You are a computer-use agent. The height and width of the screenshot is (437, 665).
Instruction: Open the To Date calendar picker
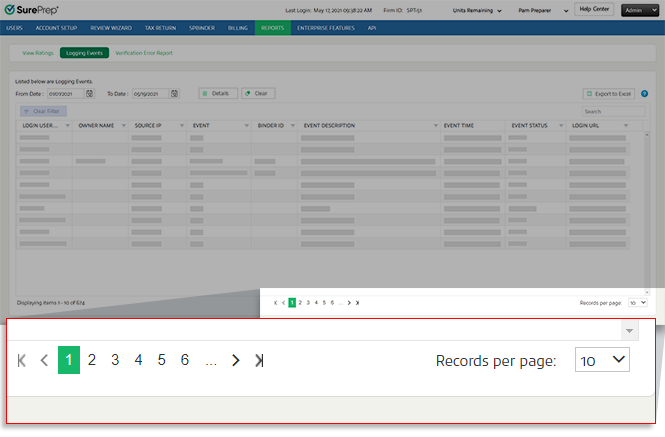tap(175, 93)
